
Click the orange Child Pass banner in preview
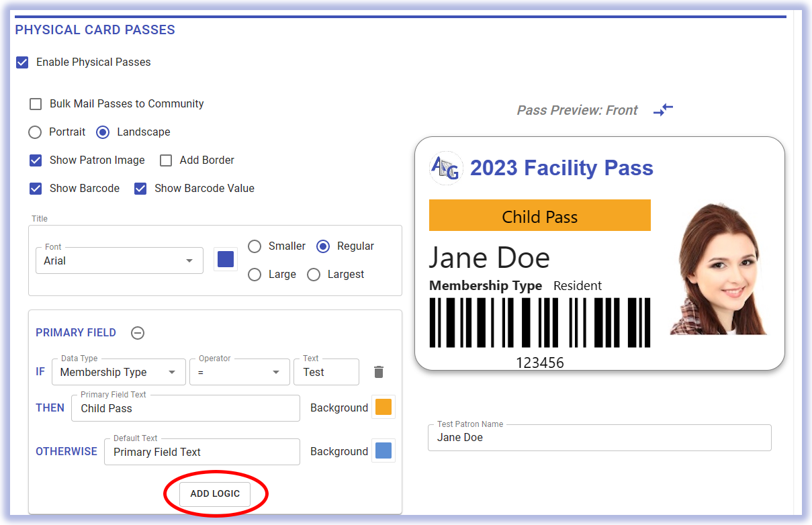(x=540, y=216)
